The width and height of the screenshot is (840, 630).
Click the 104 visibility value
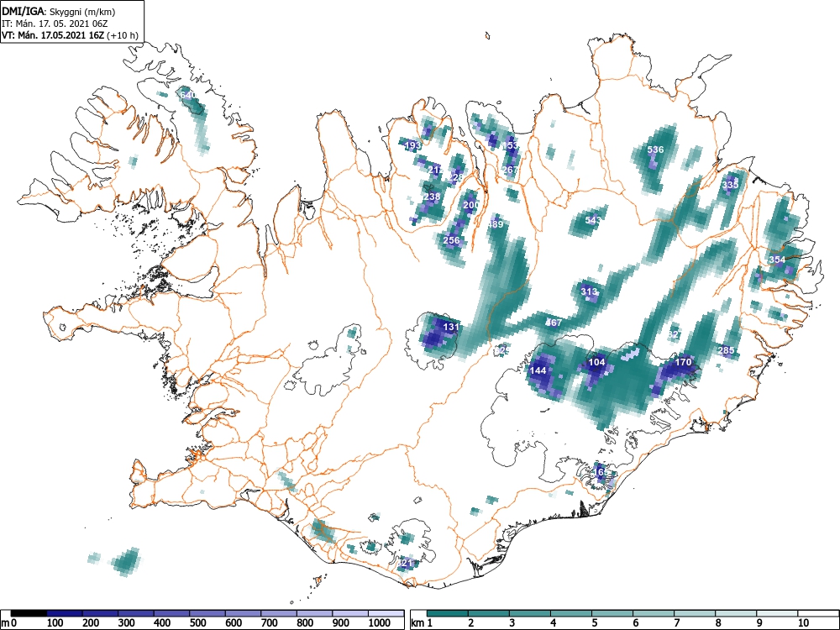[x=596, y=361]
